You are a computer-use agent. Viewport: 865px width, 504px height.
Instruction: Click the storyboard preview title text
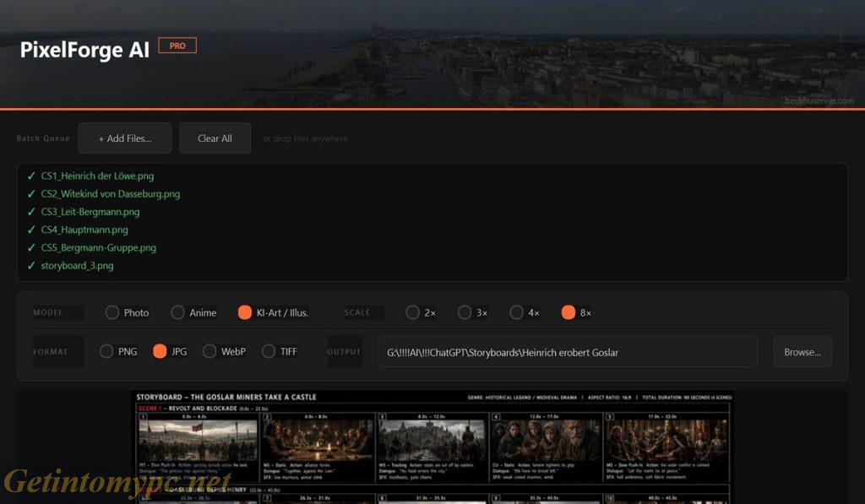[x=226, y=397]
